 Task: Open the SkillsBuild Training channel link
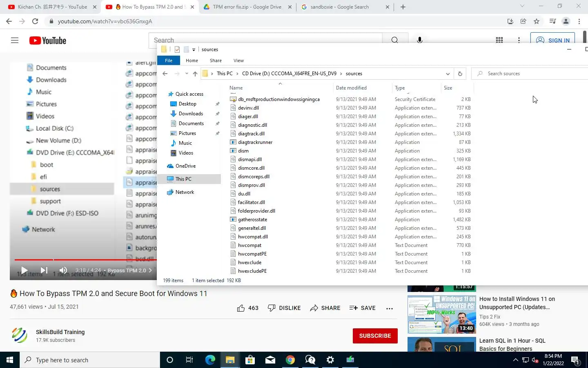tap(60, 332)
